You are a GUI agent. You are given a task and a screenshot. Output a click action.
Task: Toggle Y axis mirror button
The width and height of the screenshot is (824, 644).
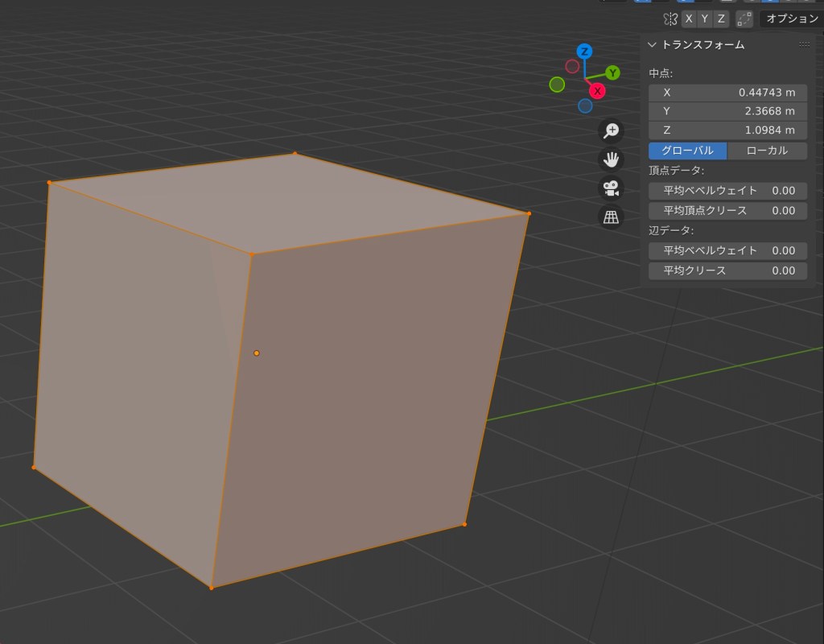[705, 19]
